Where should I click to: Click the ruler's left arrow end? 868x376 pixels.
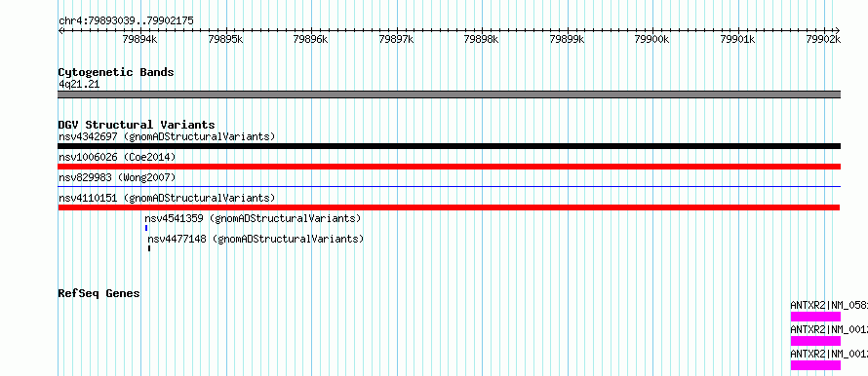pyautogui.click(x=60, y=30)
